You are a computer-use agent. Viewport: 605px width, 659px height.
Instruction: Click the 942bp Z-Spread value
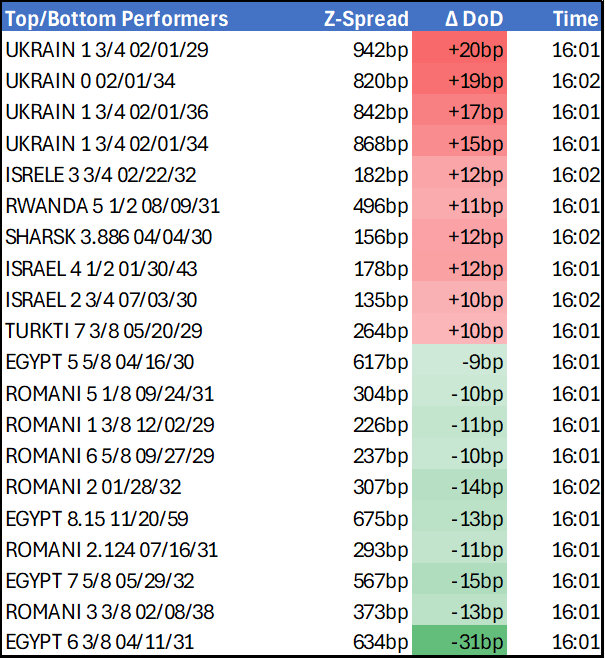tap(380, 50)
